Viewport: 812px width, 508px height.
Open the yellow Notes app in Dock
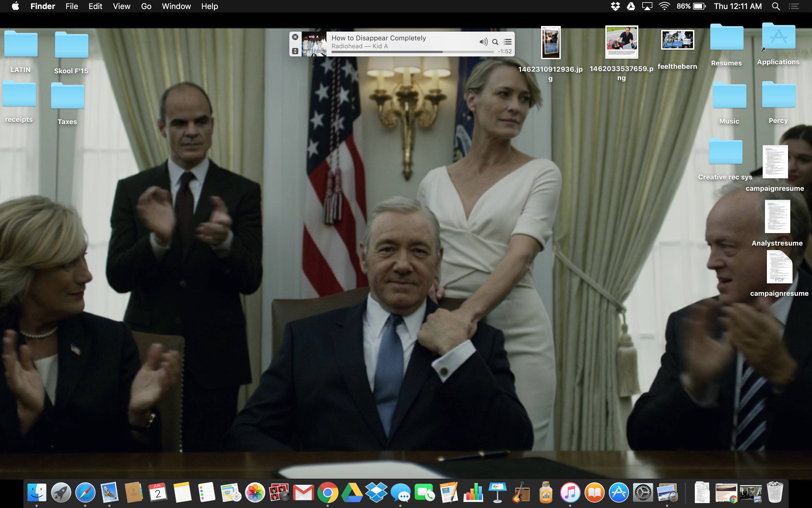pos(182,492)
